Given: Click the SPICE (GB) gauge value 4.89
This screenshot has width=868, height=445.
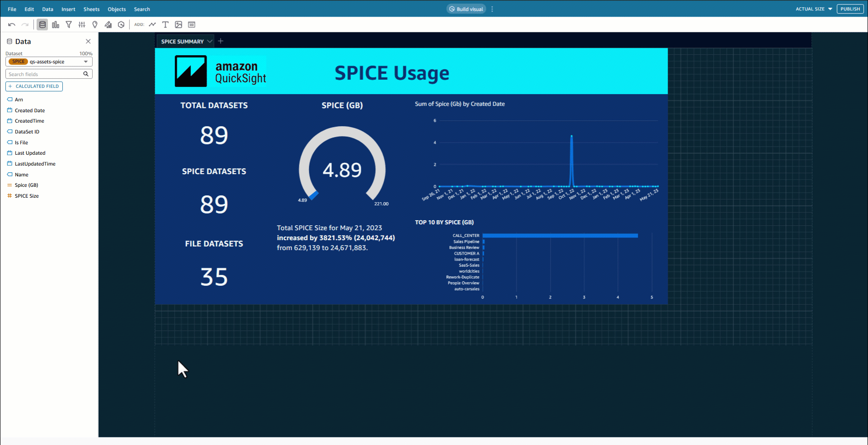Looking at the screenshot, I should click(x=342, y=170).
